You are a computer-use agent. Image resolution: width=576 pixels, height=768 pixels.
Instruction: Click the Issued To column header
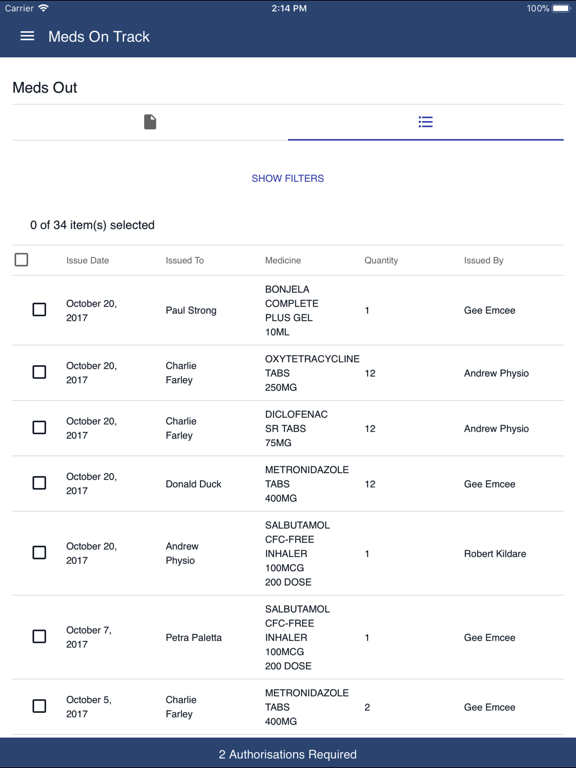coord(185,261)
